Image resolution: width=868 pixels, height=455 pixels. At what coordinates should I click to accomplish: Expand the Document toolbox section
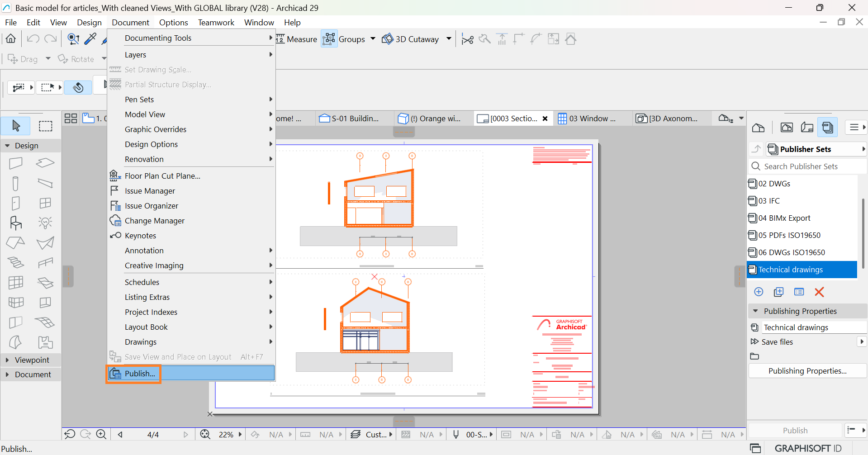click(x=7, y=374)
